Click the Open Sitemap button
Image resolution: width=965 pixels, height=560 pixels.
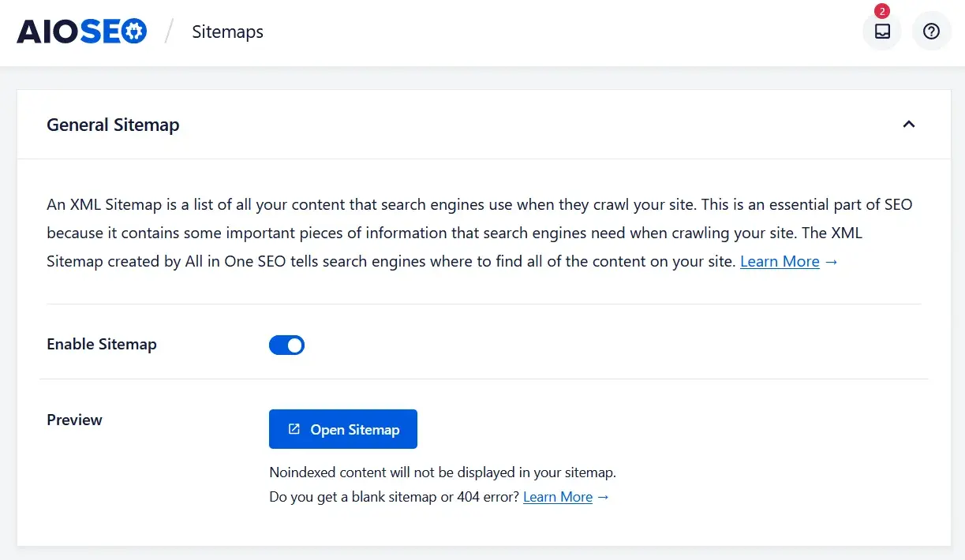343,429
